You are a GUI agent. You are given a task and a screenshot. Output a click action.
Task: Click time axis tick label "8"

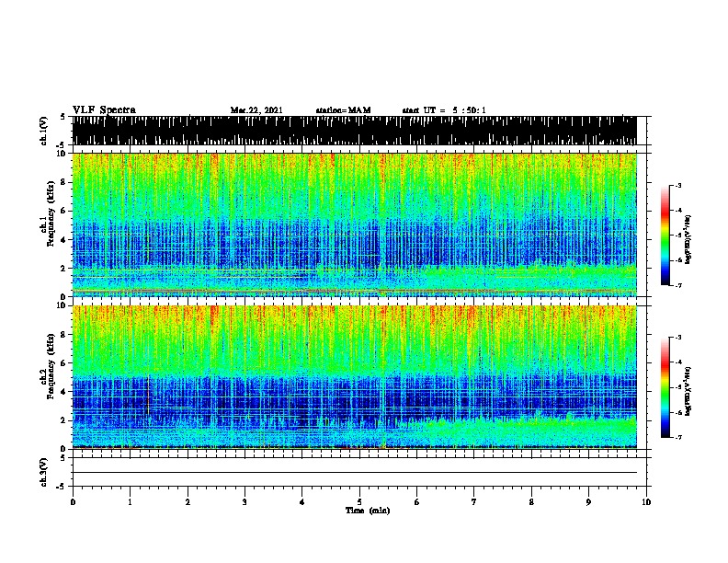coord(531,501)
